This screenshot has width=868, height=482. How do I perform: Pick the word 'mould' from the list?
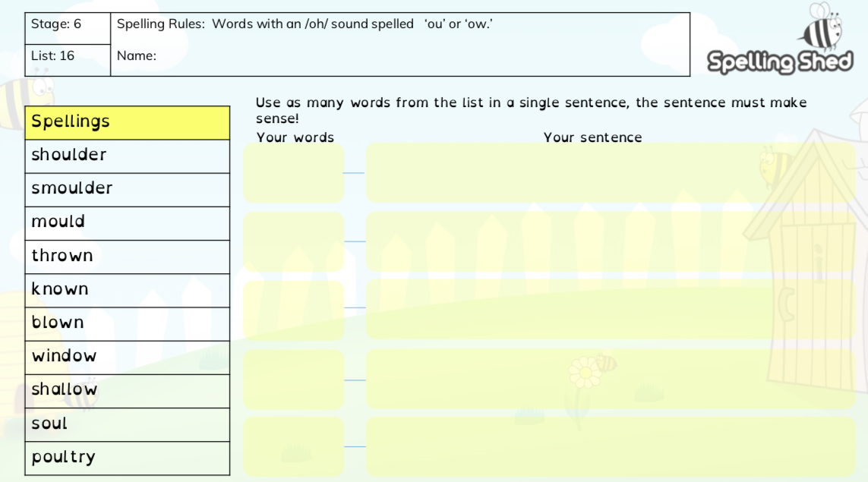[58, 222]
